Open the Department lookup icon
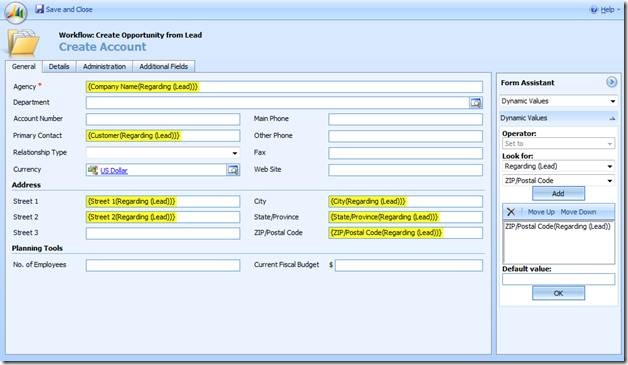This screenshot has width=628, height=365. coord(475,103)
